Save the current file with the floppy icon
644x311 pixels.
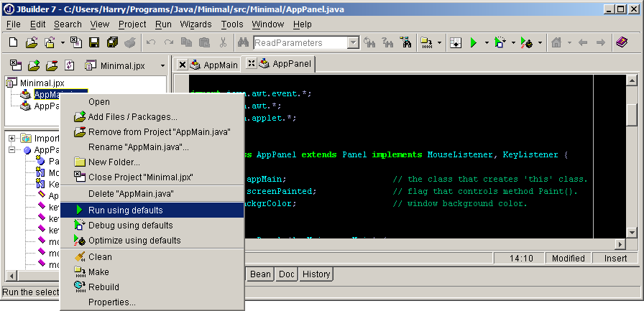click(94, 42)
